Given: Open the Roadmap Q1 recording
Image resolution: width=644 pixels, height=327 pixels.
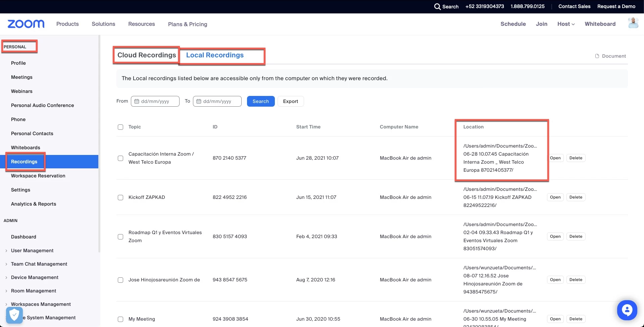Looking at the screenshot, I should tap(555, 236).
